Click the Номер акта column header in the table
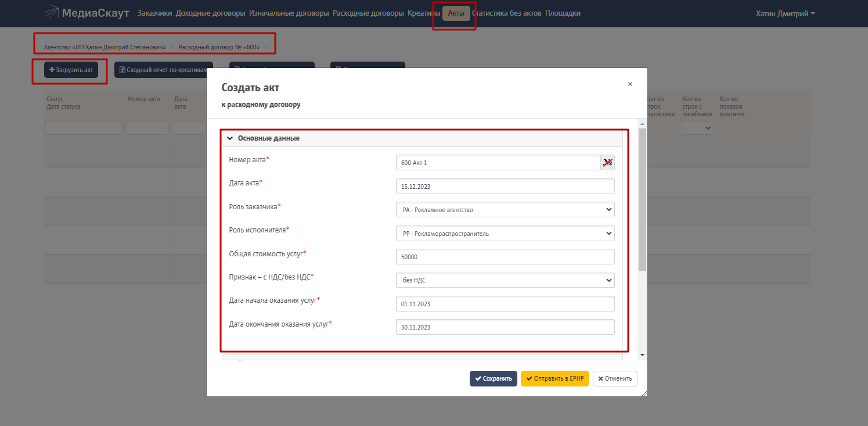The image size is (868, 426). 143,99
